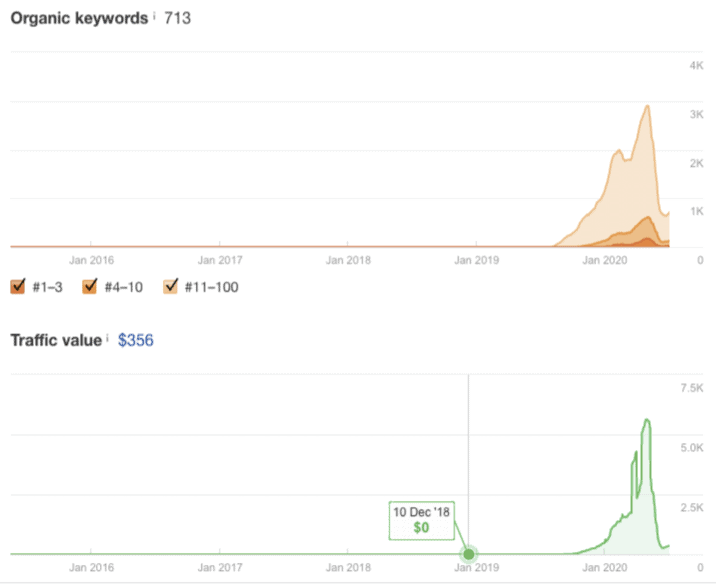
Task: Click the Jan 2016 label on traffic value chart
Action: 91,567
